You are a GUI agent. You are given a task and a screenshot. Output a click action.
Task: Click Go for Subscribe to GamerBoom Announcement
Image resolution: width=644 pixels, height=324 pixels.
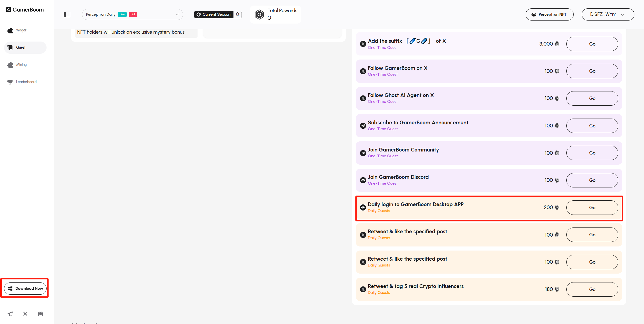(x=592, y=126)
